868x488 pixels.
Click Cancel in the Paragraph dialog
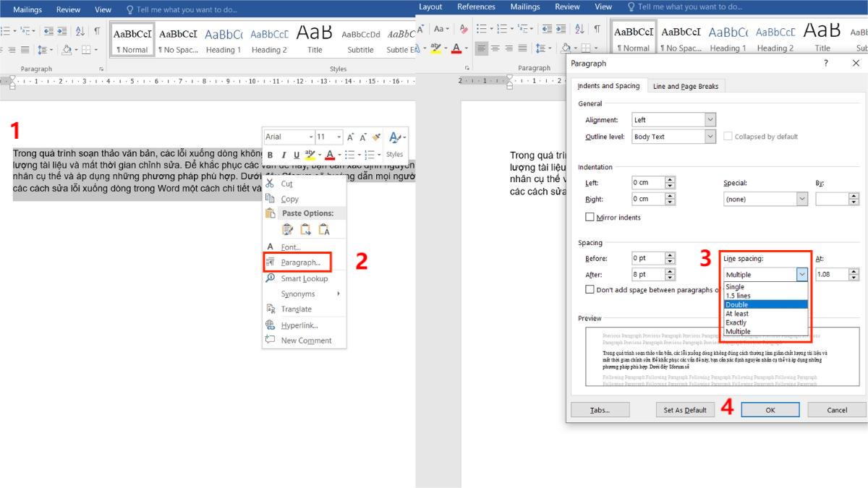click(837, 410)
